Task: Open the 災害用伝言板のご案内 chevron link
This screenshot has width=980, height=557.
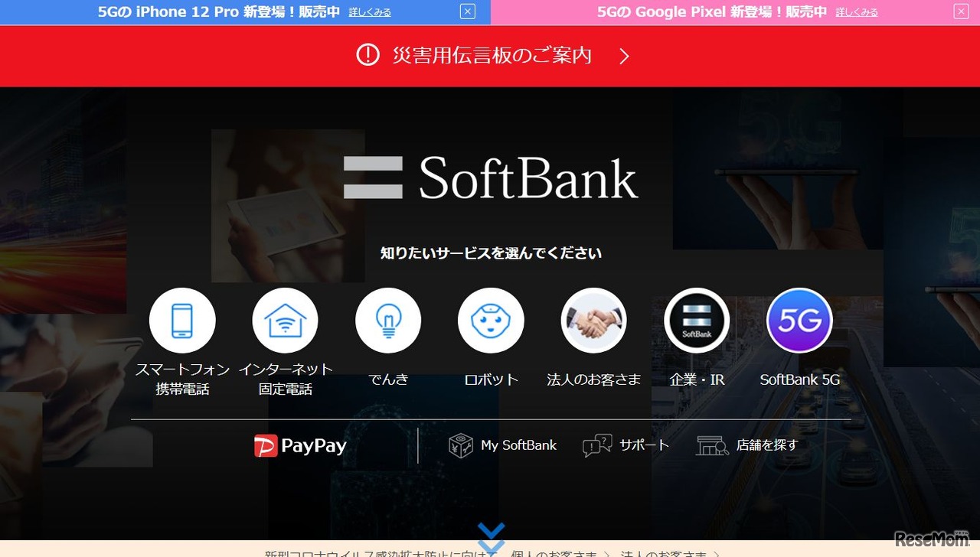Action: coord(623,56)
